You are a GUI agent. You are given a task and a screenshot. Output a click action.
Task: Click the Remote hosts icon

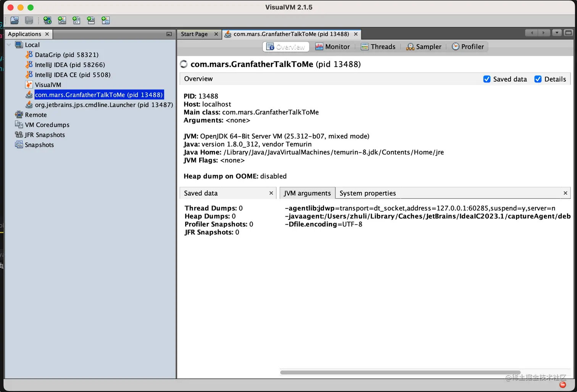click(x=19, y=114)
